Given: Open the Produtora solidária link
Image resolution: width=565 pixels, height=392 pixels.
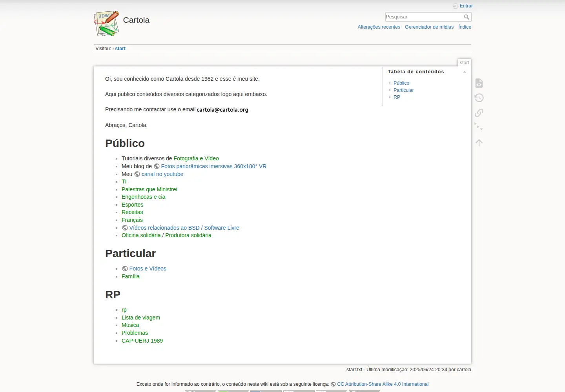Looking at the screenshot, I should point(188,235).
